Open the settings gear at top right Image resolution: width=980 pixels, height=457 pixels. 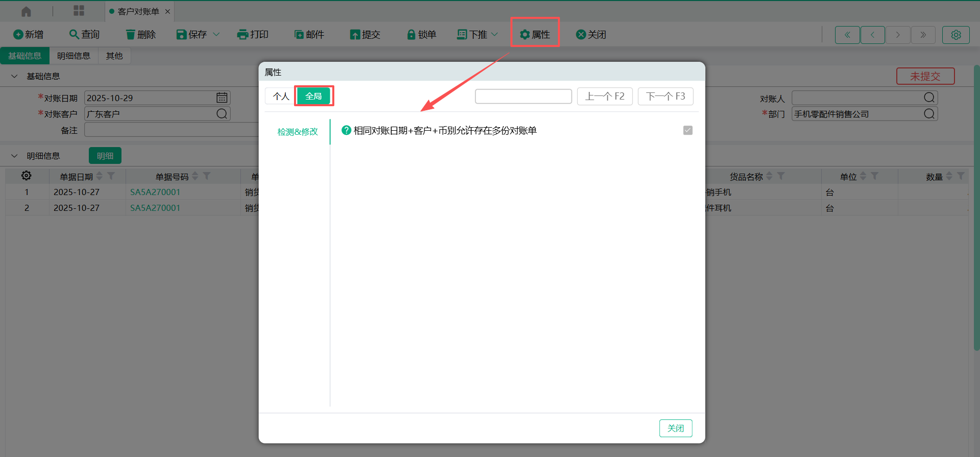(x=955, y=35)
